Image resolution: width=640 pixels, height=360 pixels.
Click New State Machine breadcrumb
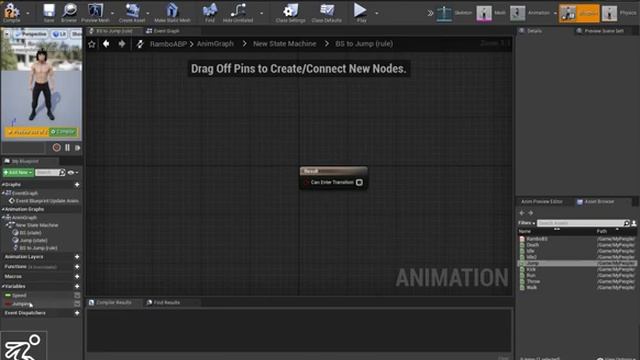tap(284, 44)
